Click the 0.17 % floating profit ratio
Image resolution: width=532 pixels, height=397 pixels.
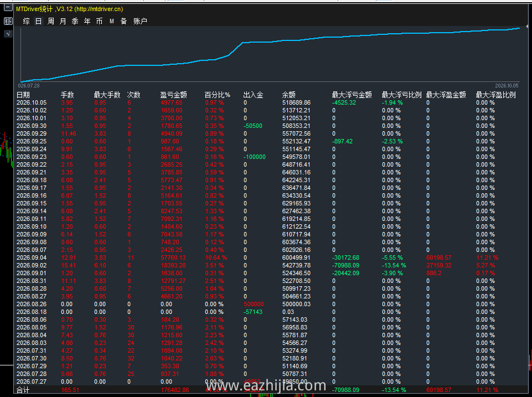point(485,274)
